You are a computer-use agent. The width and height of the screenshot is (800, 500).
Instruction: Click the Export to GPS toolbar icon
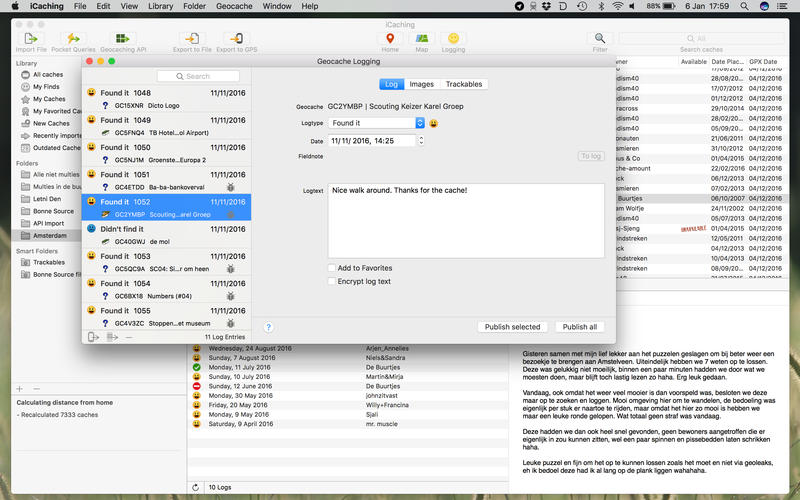pos(237,39)
